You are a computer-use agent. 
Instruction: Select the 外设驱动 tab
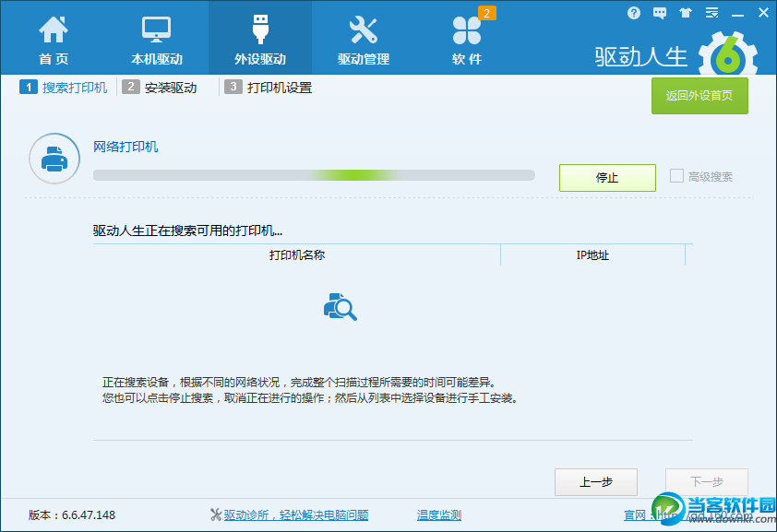tap(260, 38)
